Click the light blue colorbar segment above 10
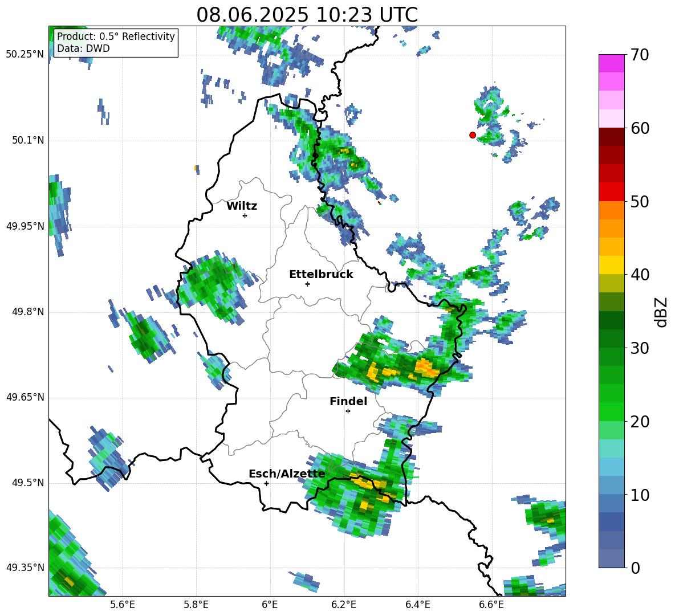 click(x=611, y=467)
